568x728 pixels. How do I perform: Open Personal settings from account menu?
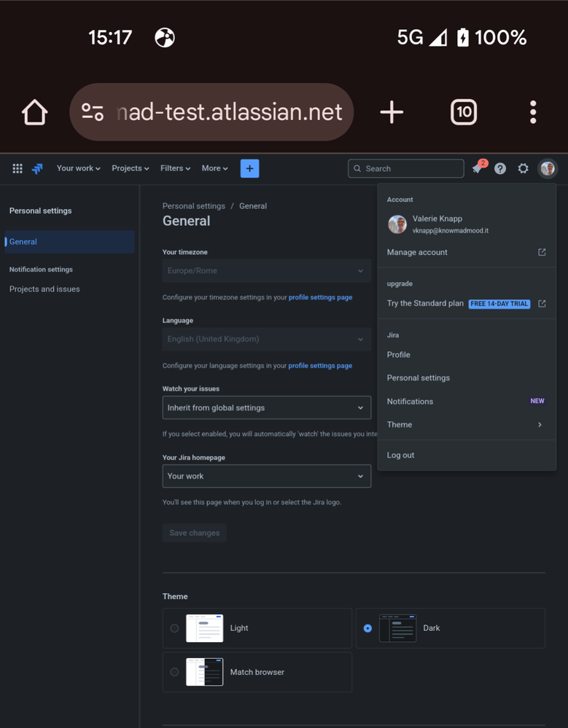467,377
